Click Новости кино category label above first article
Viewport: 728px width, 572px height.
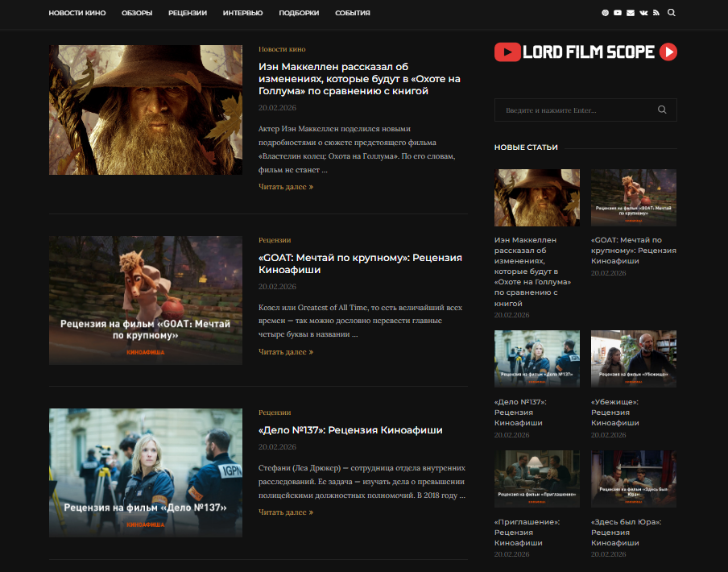point(282,49)
